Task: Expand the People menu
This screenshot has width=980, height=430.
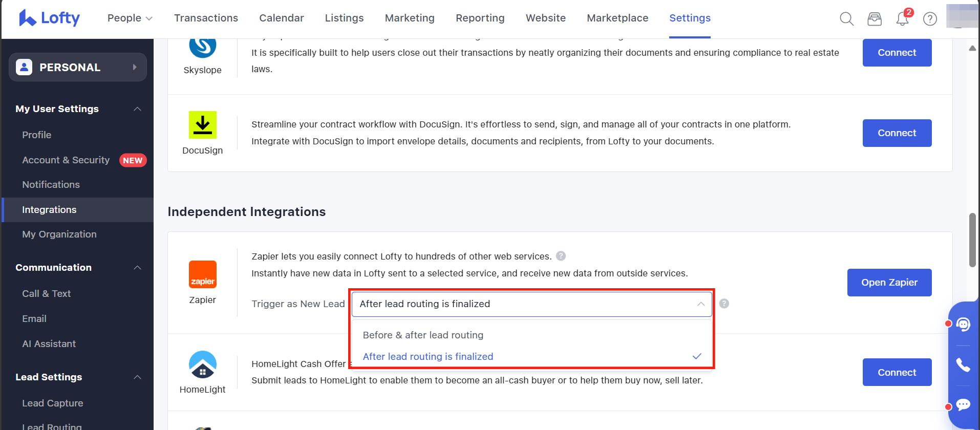Action: [x=130, y=18]
